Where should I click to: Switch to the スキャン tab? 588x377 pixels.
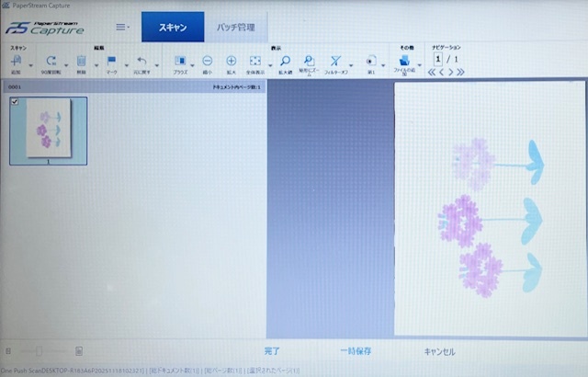click(x=173, y=27)
